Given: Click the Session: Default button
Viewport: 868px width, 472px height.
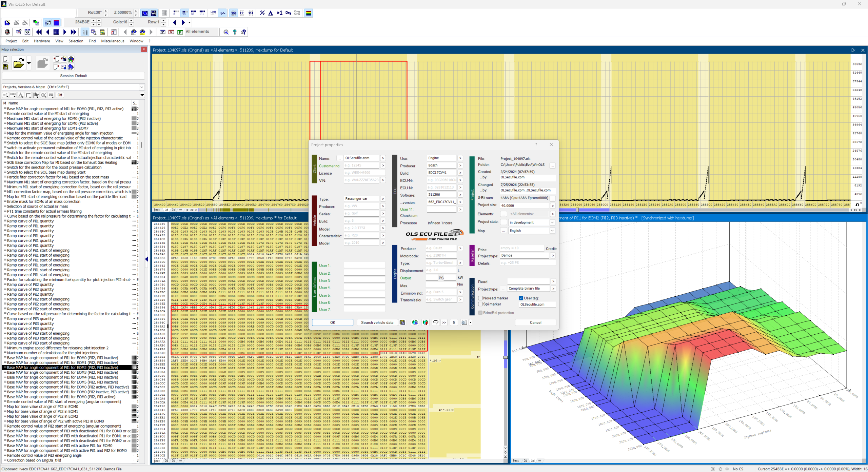Looking at the screenshot, I should click(74, 76).
